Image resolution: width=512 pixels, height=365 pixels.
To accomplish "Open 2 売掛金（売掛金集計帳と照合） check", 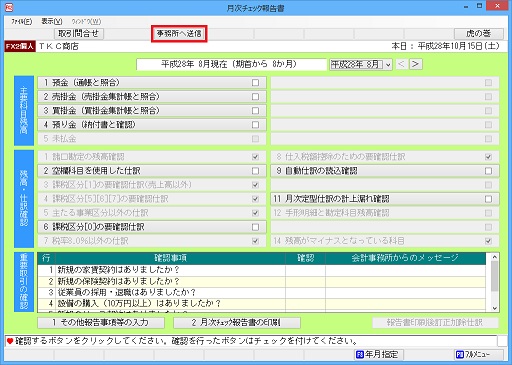I will 152,97.
